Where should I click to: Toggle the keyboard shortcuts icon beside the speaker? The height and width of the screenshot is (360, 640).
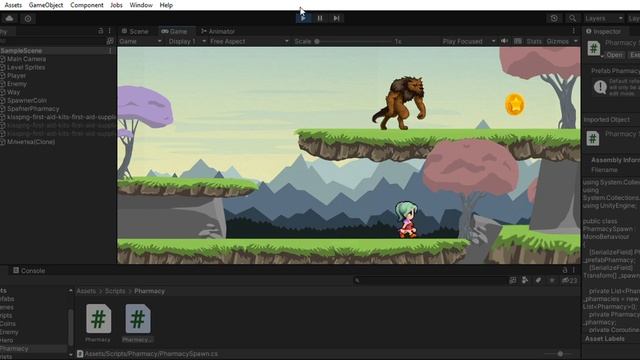tap(518, 41)
